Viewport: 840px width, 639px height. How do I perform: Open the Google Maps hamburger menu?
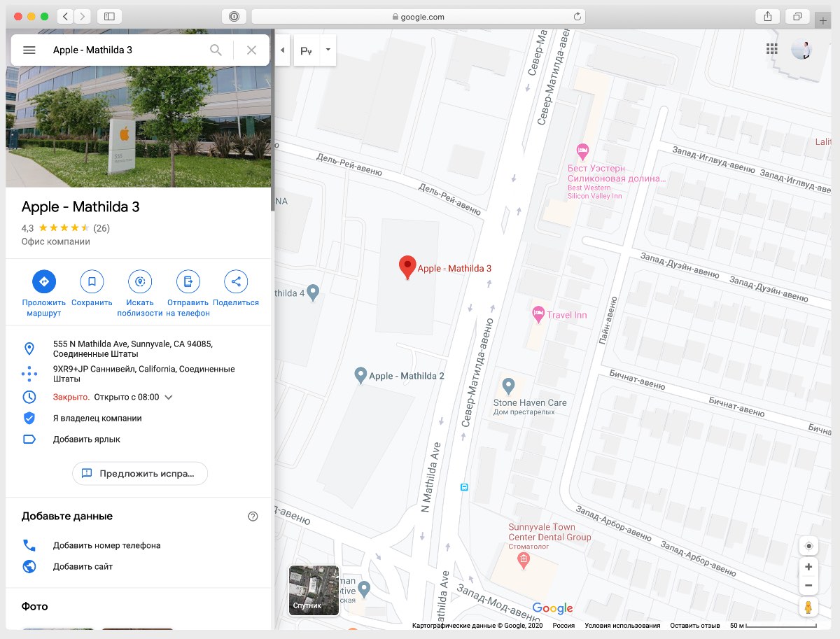pos(29,50)
